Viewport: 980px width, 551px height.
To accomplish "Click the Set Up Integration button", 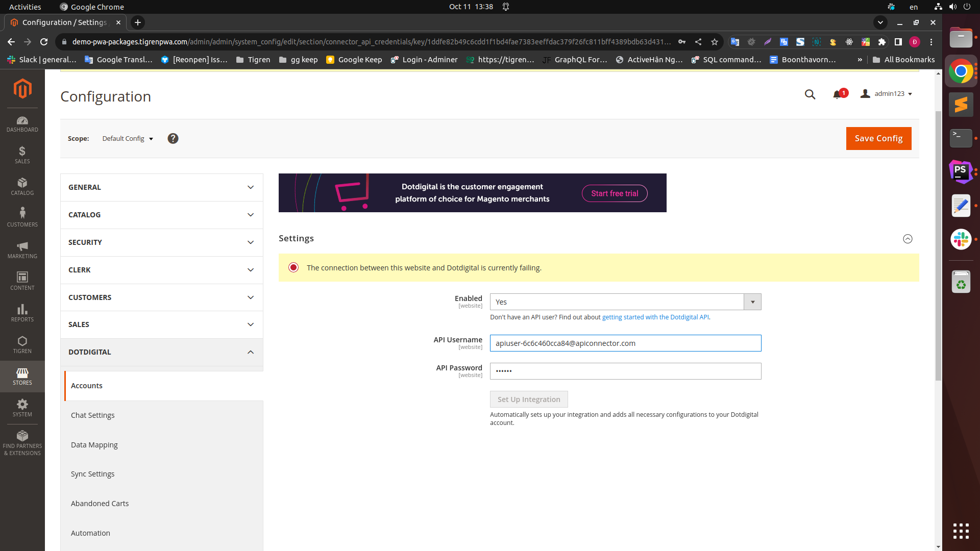I will coord(529,399).
